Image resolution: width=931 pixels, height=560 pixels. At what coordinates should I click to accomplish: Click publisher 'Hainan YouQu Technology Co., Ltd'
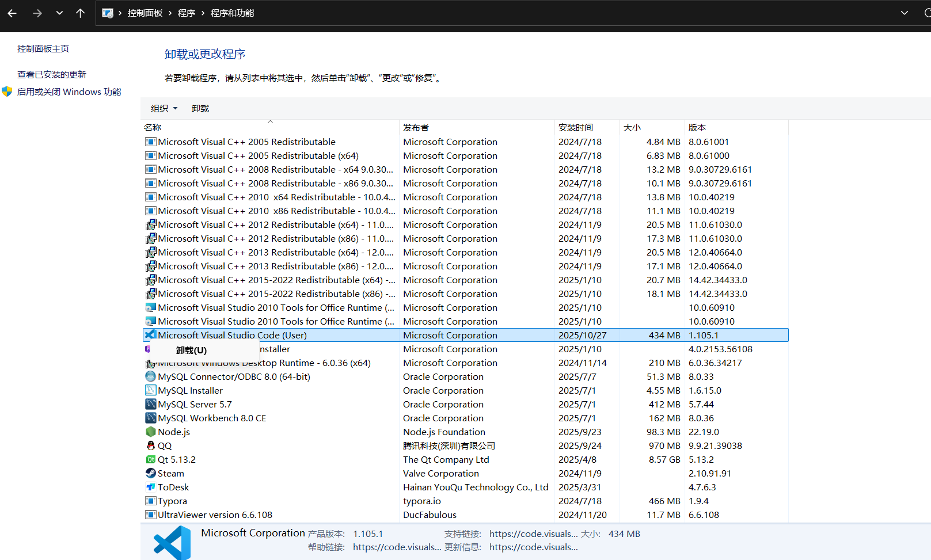tap(476, 487)
